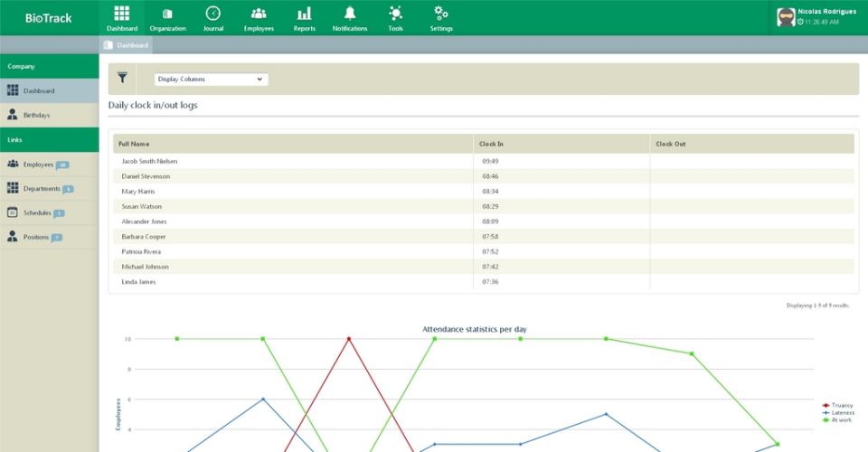Viewport: 868px width, 452px height.
Task: Toggle the Truancy legend entry
Action: [837, 406]
